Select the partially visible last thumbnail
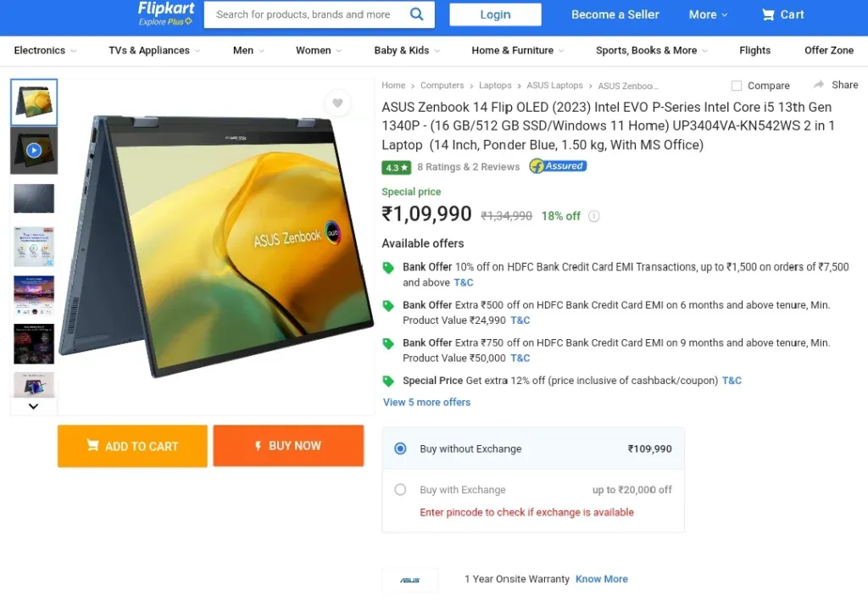Viewport: 868px width, 601px height. [x=34, y=385]
